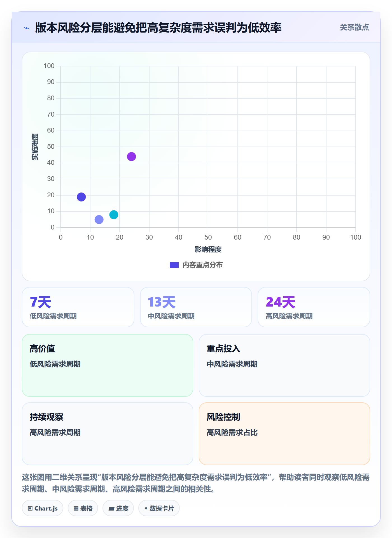Click the 高风险需求占比 text in the 风险控制 card

point(232,432)
